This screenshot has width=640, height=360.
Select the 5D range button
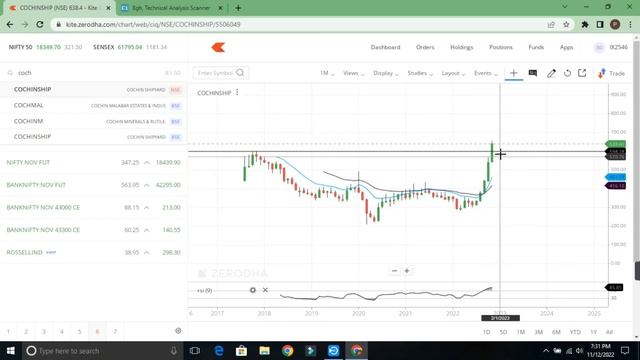[x=503, y=332]
